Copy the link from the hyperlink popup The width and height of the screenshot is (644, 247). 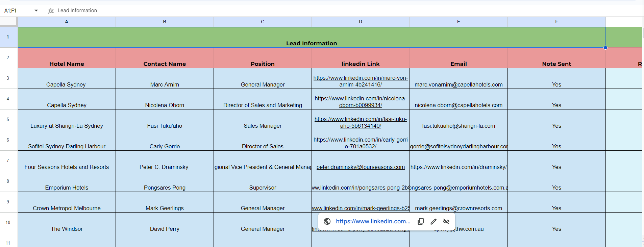[x=421, y=221]
